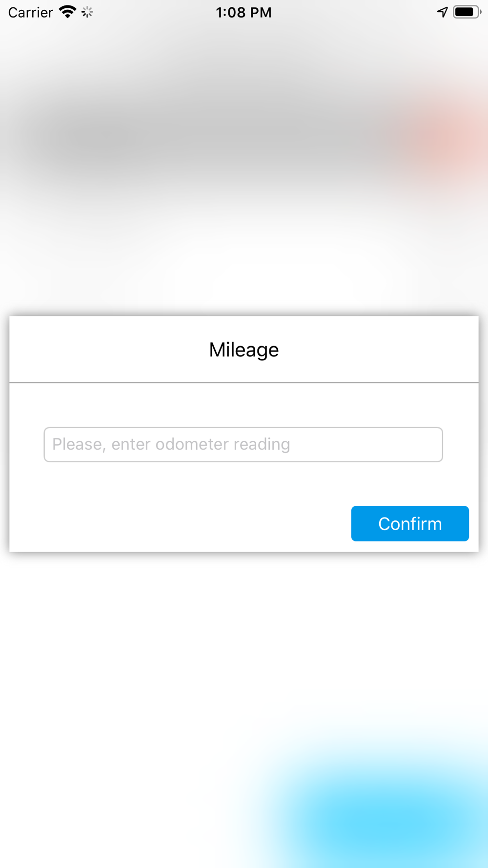Tap the battery level icon
This screenshot has height=868, width=488.
(466, 12)
